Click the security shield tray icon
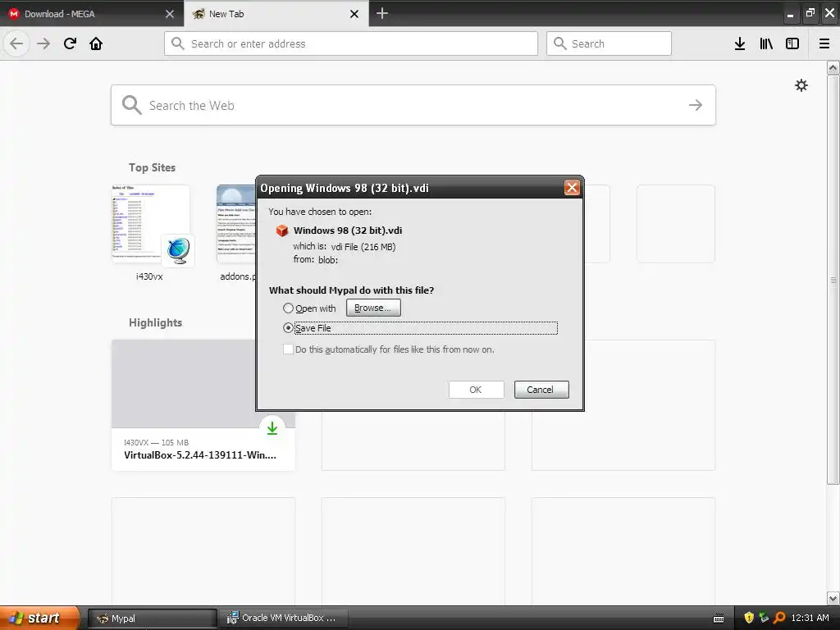This screenshot has height=630, width=840. [x=749, y=618]
